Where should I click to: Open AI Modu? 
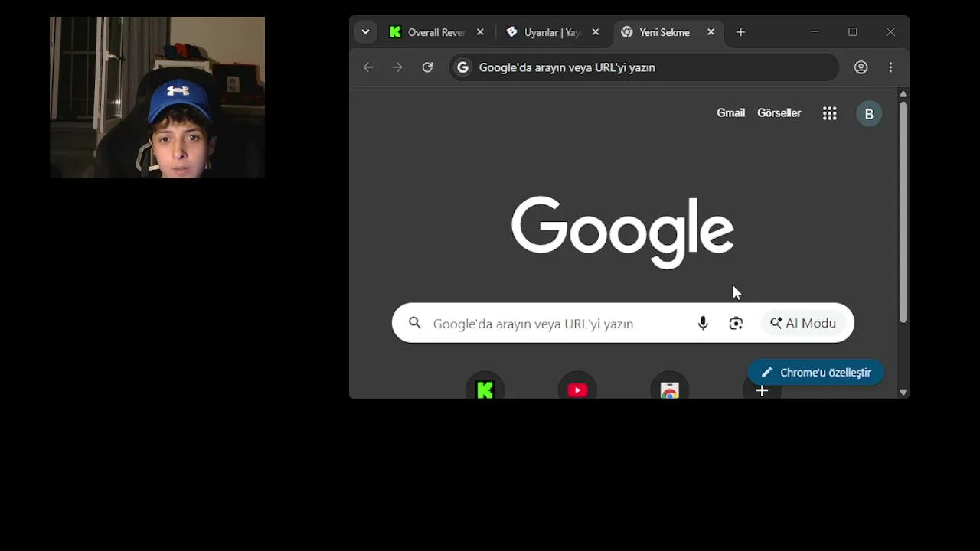[803, 323]
